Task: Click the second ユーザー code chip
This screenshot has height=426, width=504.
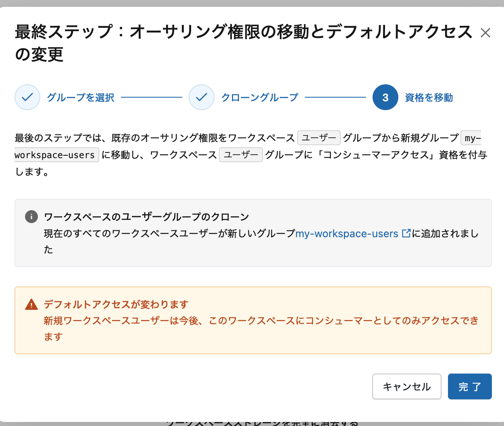Action: tap(241, 155)
